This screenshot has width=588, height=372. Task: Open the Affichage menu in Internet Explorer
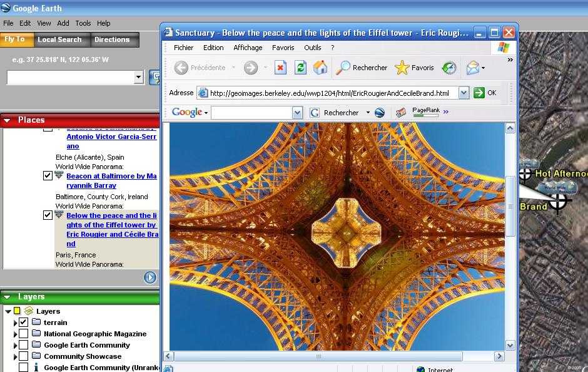click(x=248, y=48)
